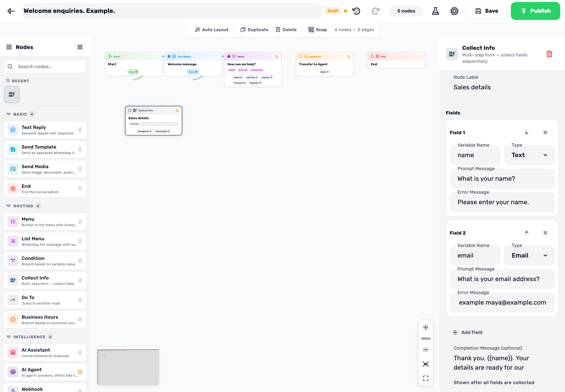Click the Save button

(x=486, y=11)
